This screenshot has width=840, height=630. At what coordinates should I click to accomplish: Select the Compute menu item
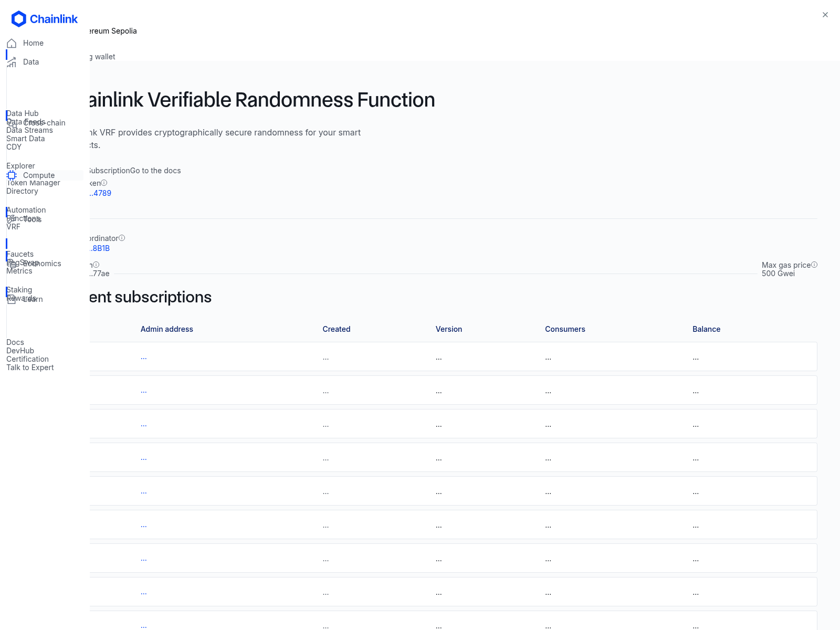pyautogui.click(x=39, y=175)
